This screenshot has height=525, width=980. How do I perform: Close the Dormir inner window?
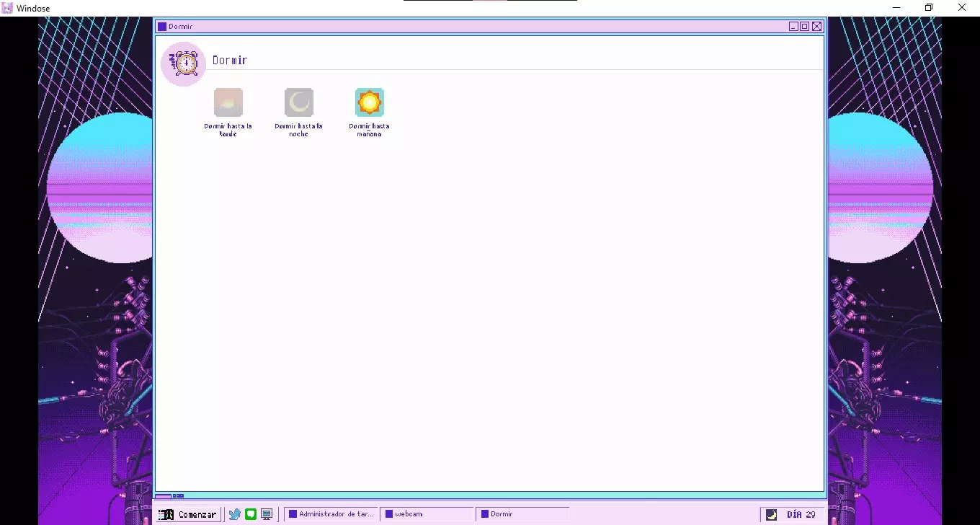(816, 27)
